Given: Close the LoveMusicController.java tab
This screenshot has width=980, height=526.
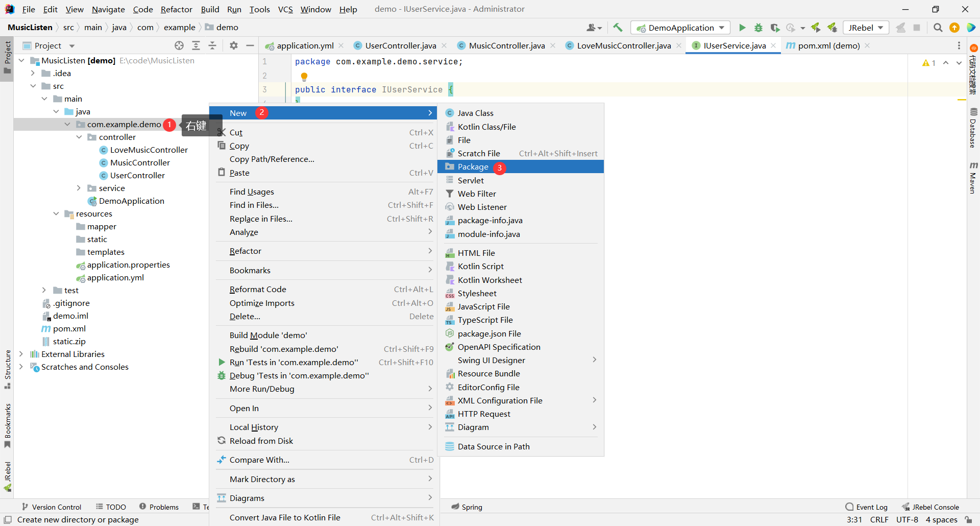Looking at the screenshot, I should (x=679, y=45).
